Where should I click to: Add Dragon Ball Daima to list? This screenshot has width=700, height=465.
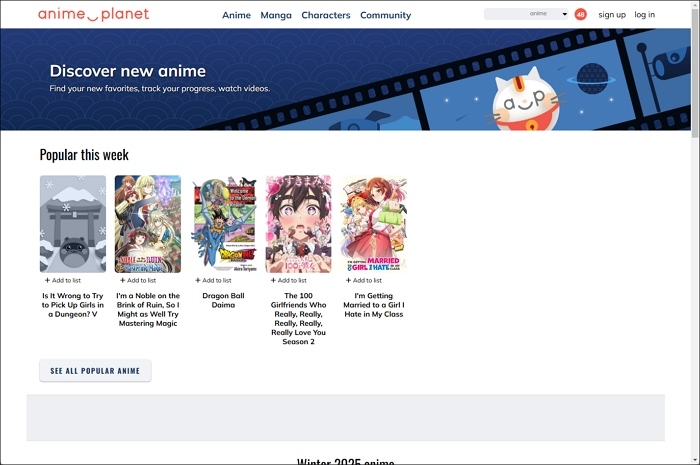coord(213,280)
